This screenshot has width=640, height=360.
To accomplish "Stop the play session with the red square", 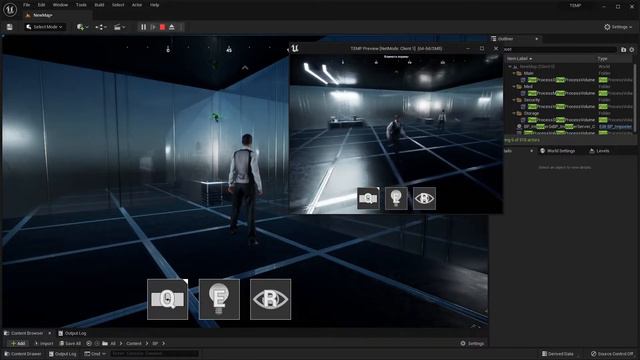I will [x=162, y=27].
